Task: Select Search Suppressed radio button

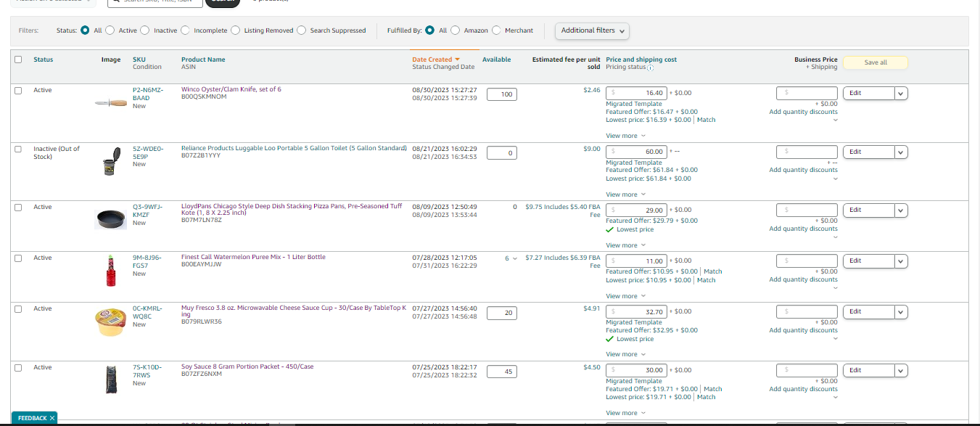Action: 301,30
